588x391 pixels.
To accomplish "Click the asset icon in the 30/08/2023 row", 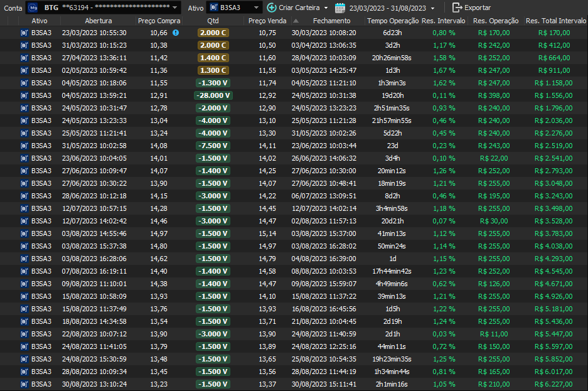I will (x=24, y=384).
